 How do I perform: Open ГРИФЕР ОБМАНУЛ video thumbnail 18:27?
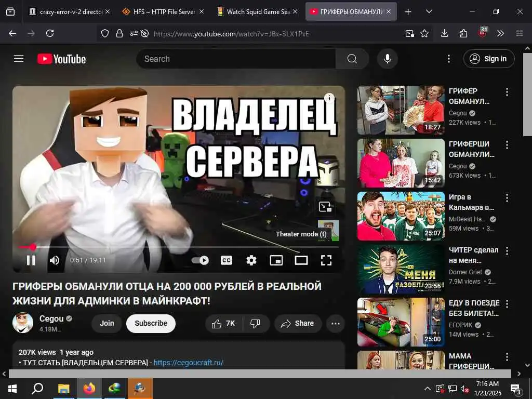401,110
